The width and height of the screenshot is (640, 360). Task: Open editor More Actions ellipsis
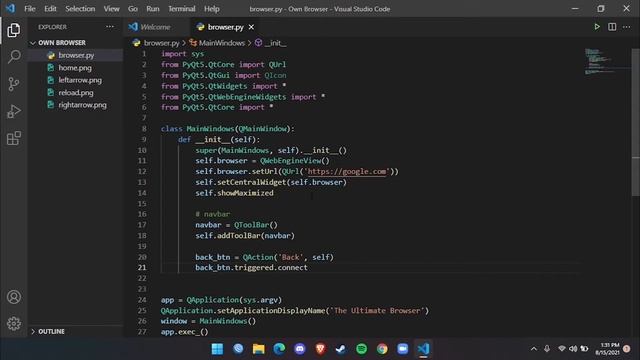point(627,27)
